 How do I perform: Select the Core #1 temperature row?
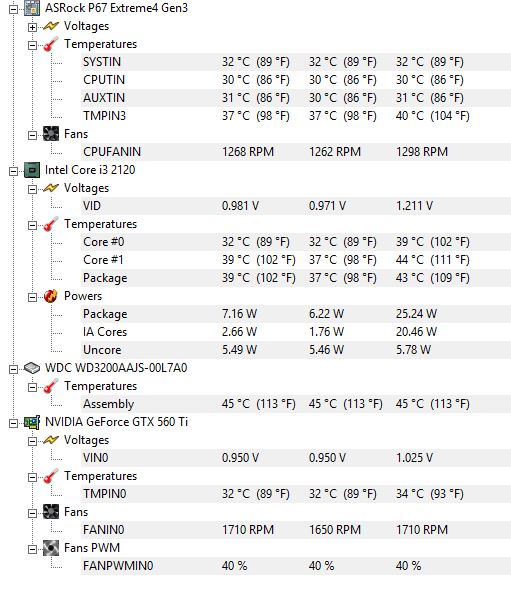[296, 260]
